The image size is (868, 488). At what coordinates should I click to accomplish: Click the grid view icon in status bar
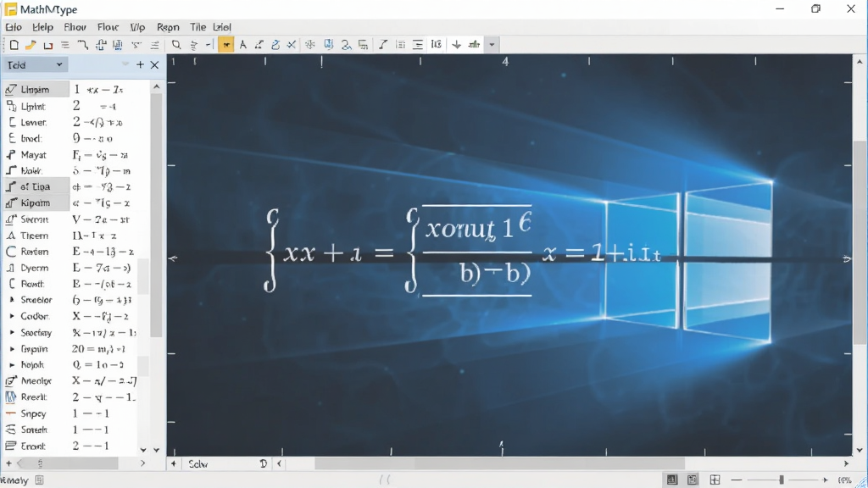(x=715, y=480)
